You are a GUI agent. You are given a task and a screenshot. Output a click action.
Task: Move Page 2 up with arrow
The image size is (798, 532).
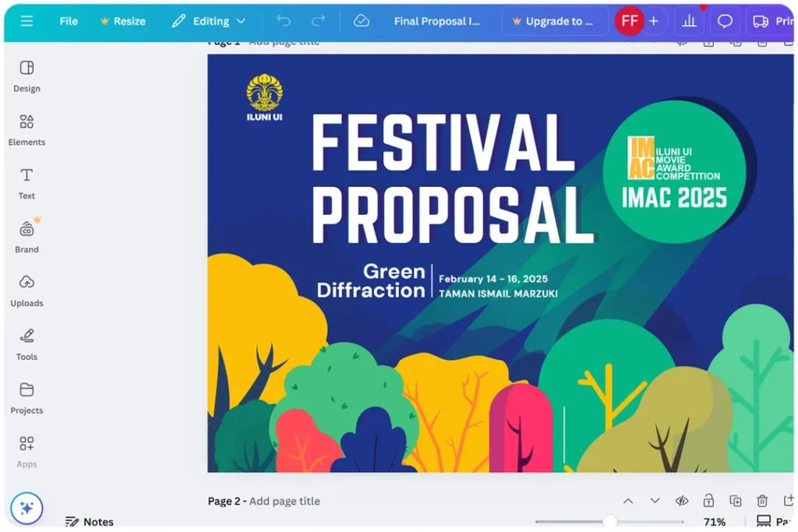[x=629, y=501]
